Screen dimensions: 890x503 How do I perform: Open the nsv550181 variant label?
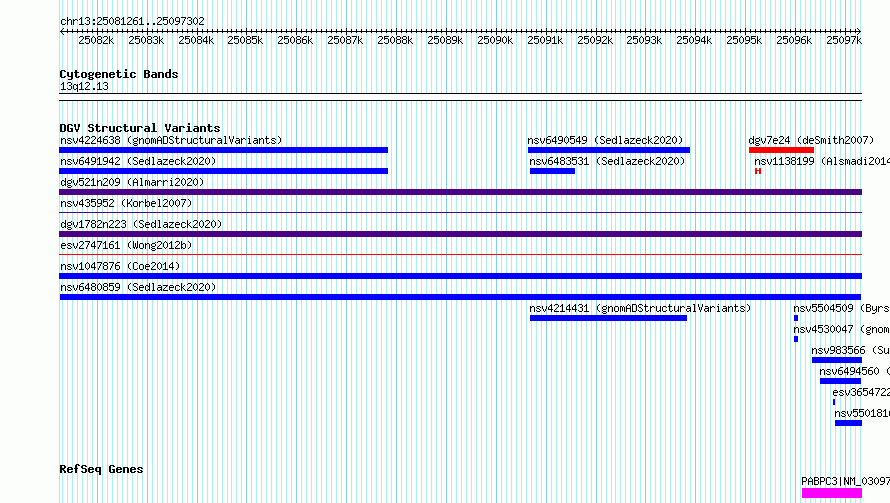tap(862, 413)
